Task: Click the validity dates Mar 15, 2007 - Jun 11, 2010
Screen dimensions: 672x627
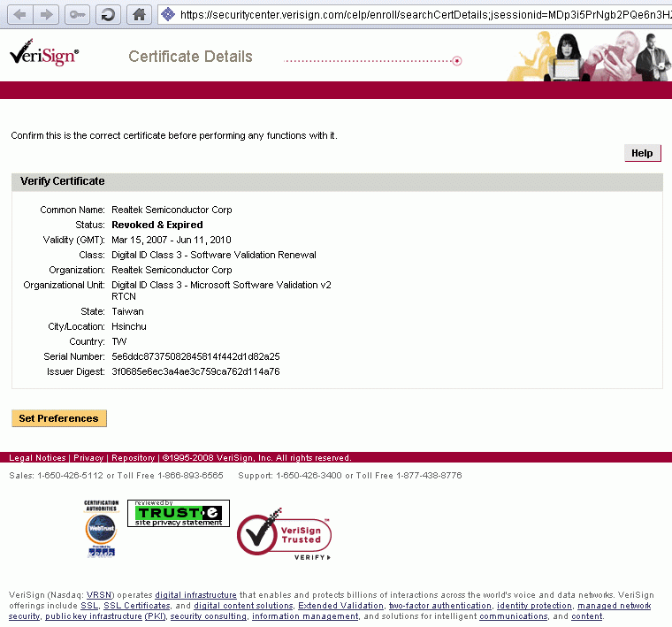Action: pyautogui.click(x=172, y=240)
